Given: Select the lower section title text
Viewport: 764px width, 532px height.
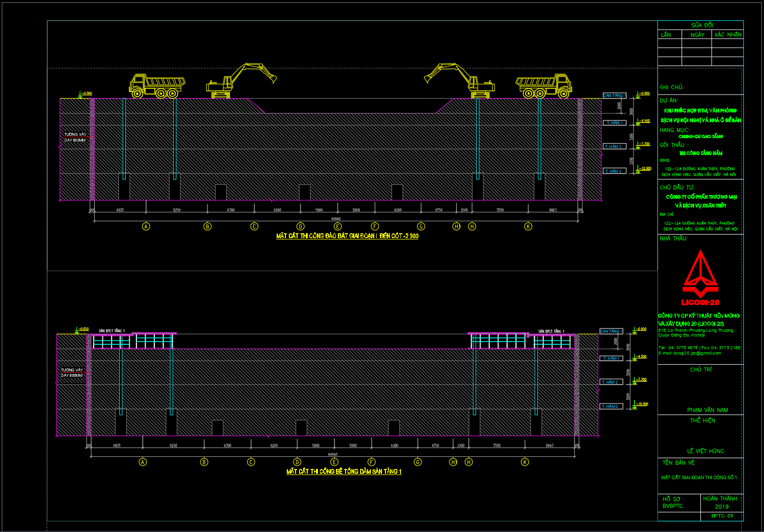Looking at the screenshot, I should (344, 471).
